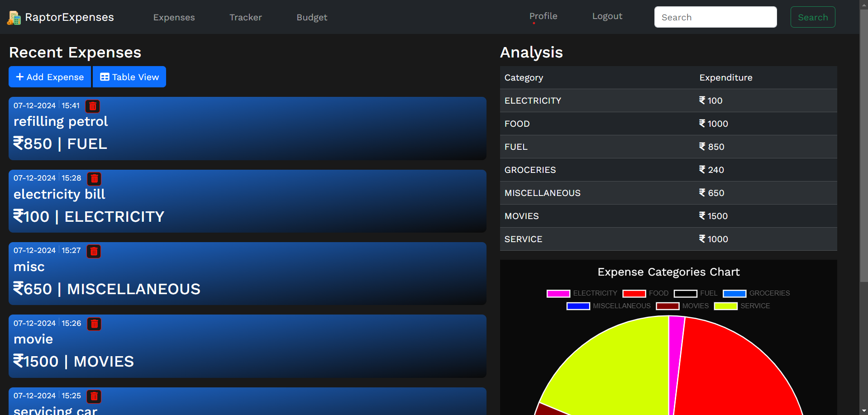The height and width of the screenshot is (415, 868).
Task: Click the Category column header
Action: 524,77
